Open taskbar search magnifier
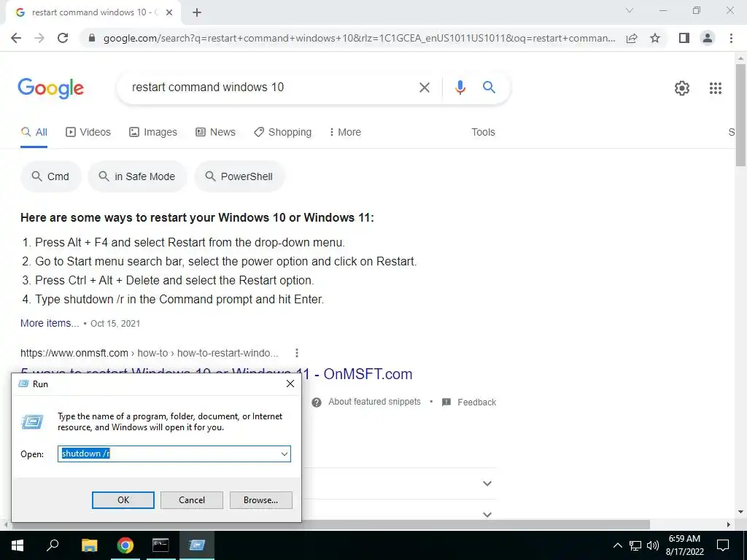747x560 pixels. 53,545
